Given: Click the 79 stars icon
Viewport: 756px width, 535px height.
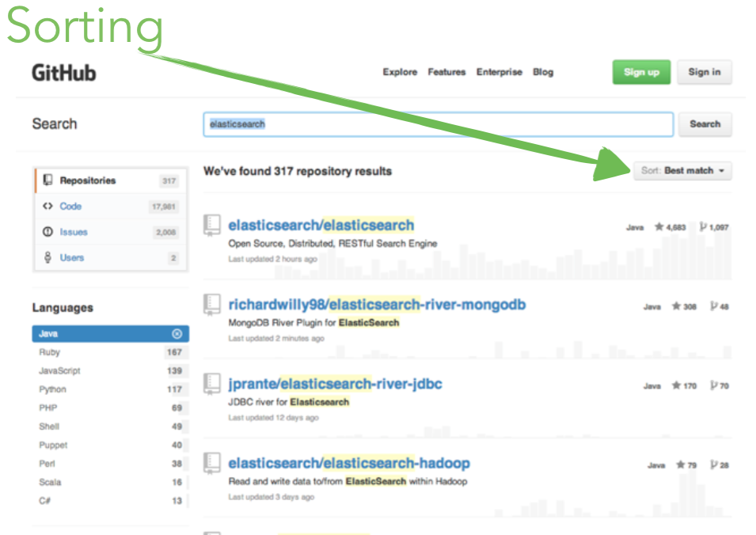Looking at the screenshot, I should pos(680,465).
